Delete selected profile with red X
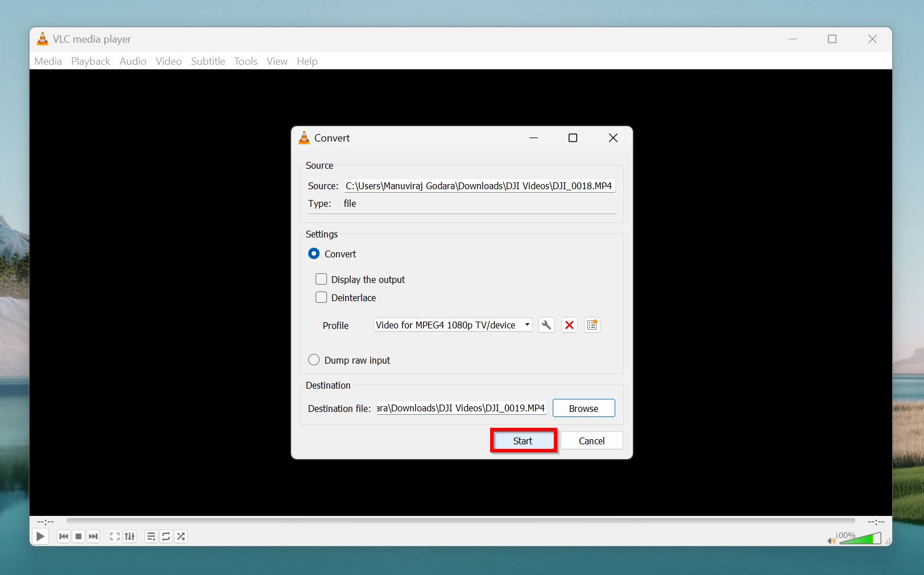The width and height of the screenshot is (924, 575). pyautogui.click(x=569, y=325)
